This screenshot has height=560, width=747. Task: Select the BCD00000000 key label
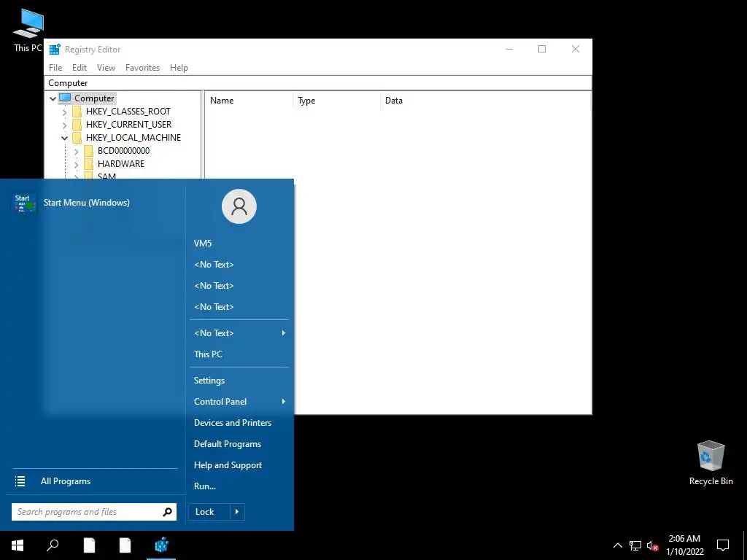coord(123,151)
